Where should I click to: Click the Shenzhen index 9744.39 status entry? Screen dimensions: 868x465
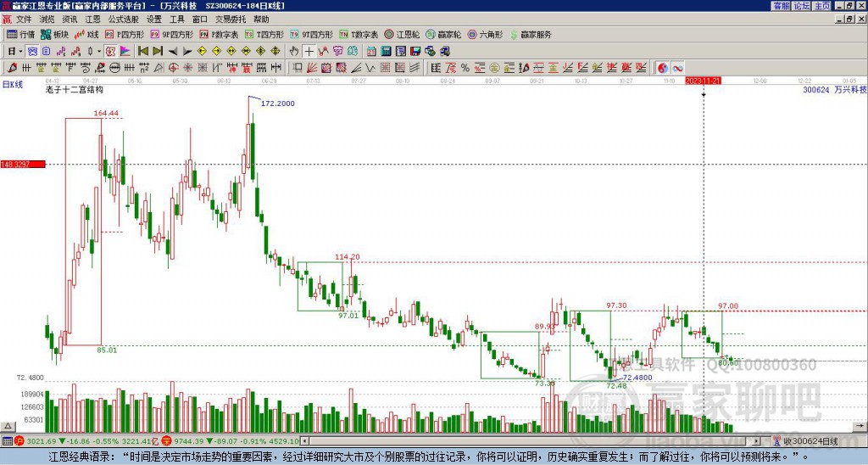coord(230,441)
